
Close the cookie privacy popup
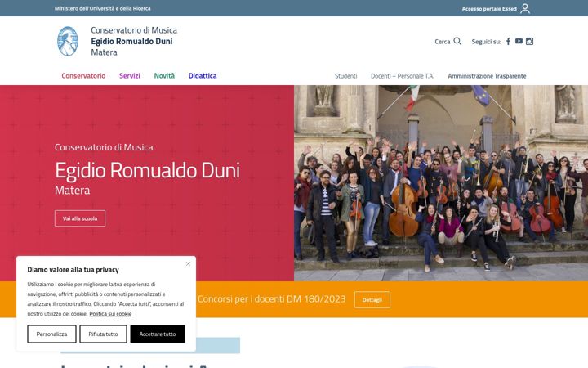tap(189, 264)
